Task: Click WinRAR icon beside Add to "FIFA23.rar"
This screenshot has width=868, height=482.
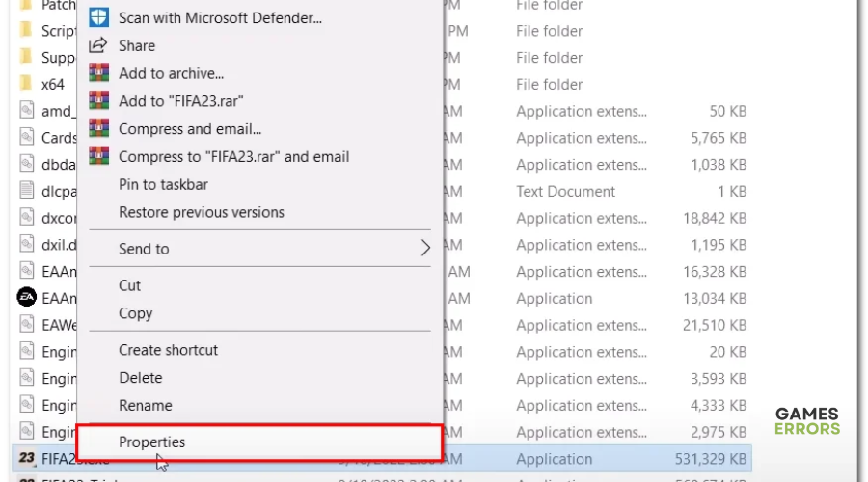Action: coord(98,100)
